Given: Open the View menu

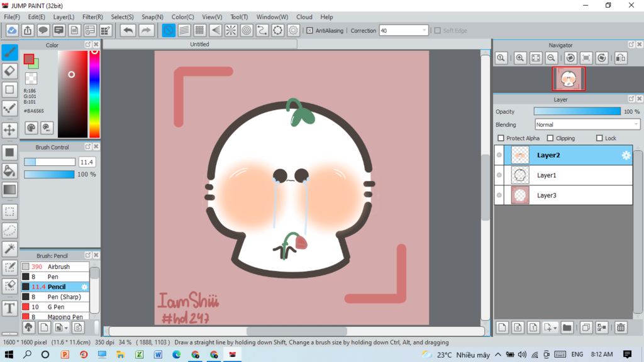Looking at the screenshot, I should point(212,17).
